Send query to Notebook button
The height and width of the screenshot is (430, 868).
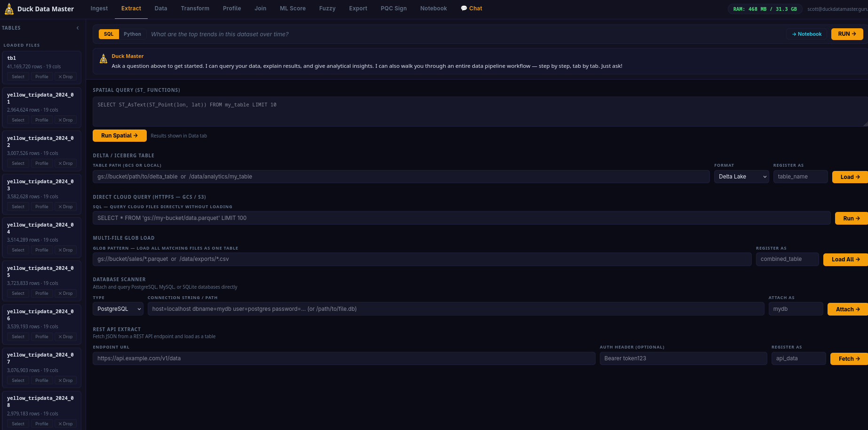click(806, 34)
